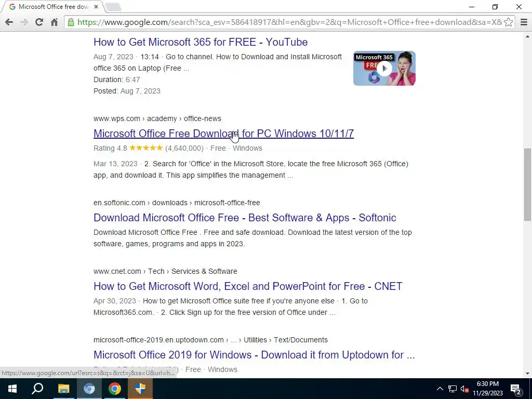Screen dimensions: 532x399
Task: Click the address bar URL field
Action: [289, 22]
